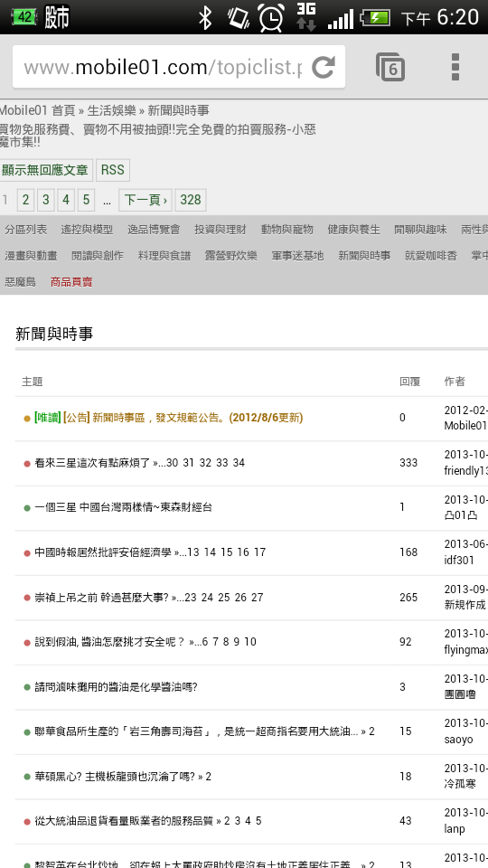Screen dimensions: 488x868
Task: Open 就愛咖啡香 board
Action: pos(431,256)
